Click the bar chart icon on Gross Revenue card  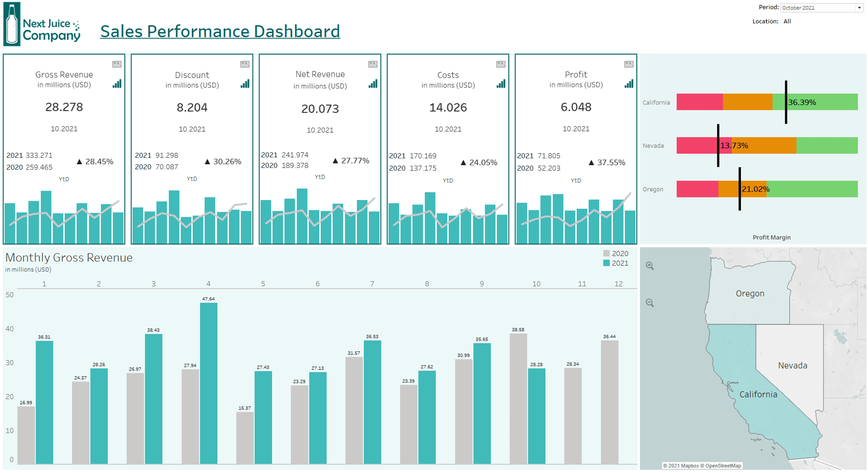click(x=117, y=84)
